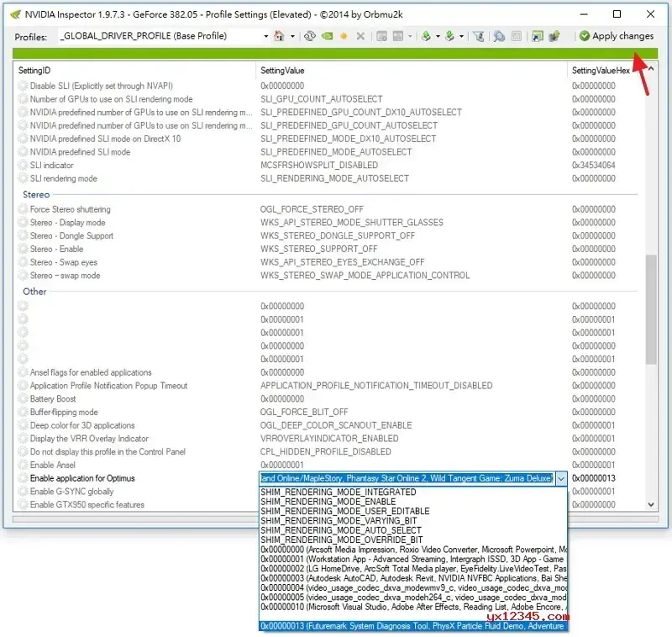
Task: Select the Enable GTX950 specific features row
Action: (137, 504)
